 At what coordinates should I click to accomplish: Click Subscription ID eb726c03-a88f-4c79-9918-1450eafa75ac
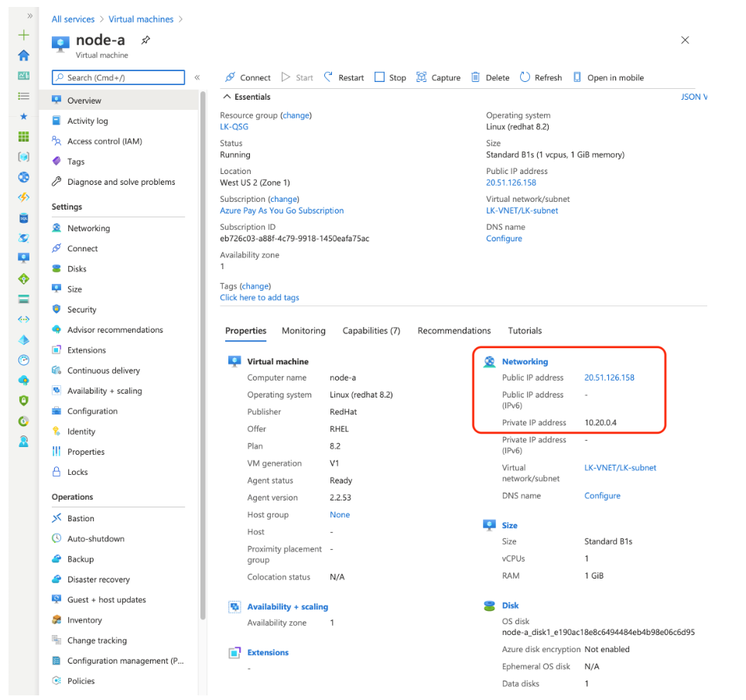tap(295, 239)
